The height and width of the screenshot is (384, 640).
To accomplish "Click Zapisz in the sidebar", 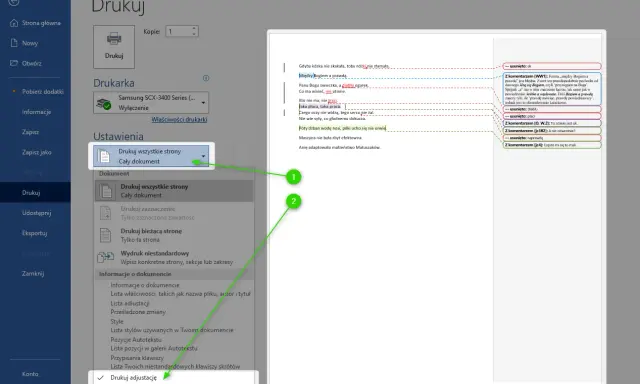I will click(31, 132).
